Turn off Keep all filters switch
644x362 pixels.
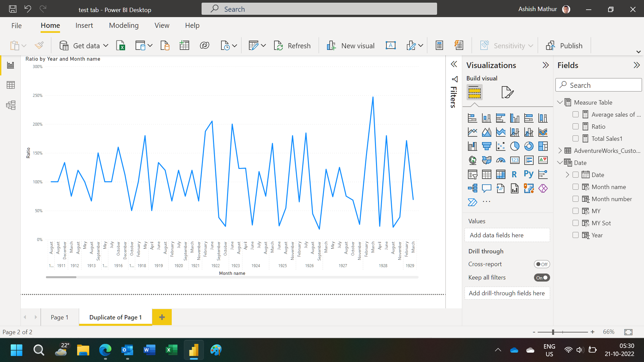(542, 278)
